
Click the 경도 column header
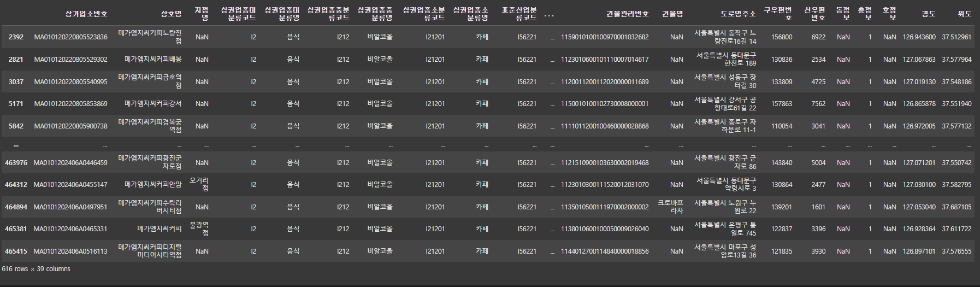tap(928, 14)
